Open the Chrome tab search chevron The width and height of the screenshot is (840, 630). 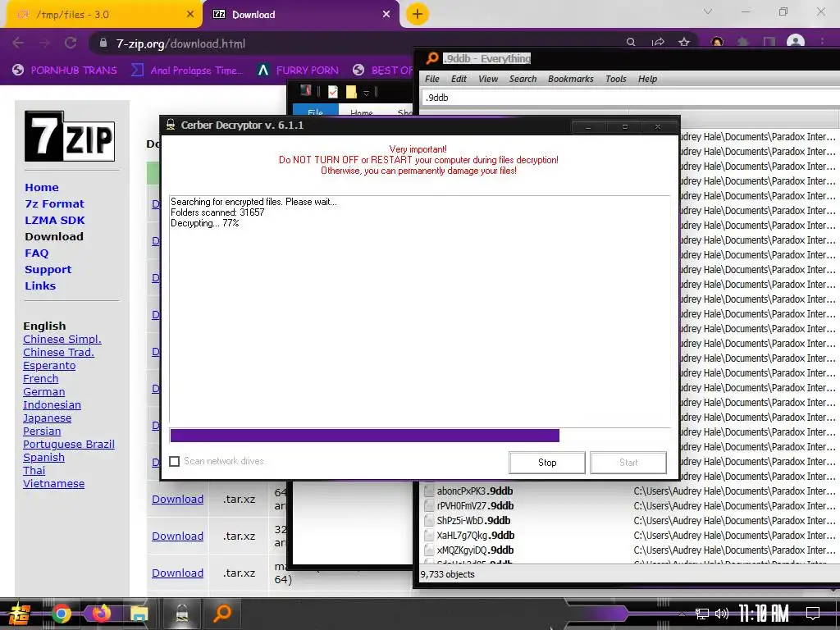click(x=708, y=11)
